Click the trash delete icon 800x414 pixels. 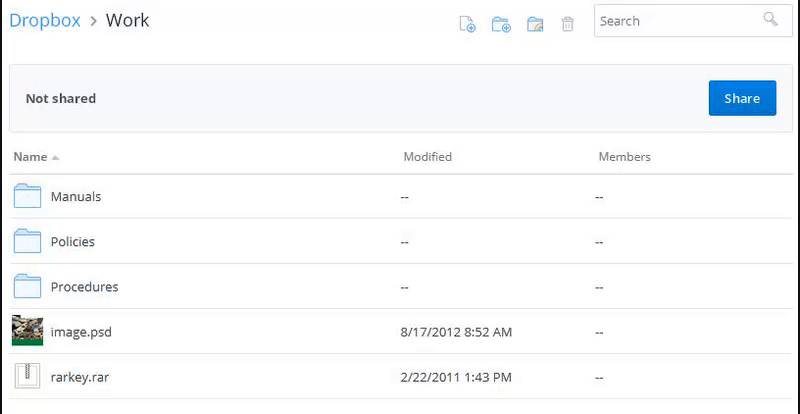[568, 24]
